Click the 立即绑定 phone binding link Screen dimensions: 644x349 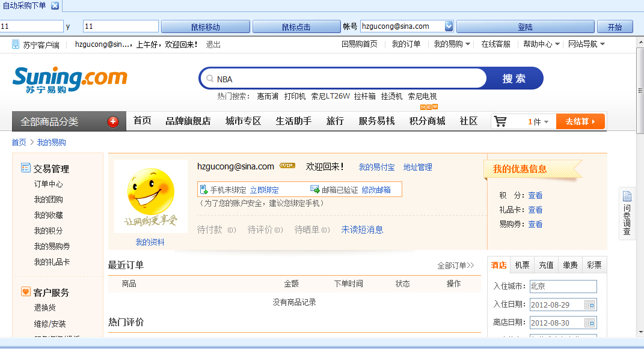pyautogui.click(x=265, y=190)
